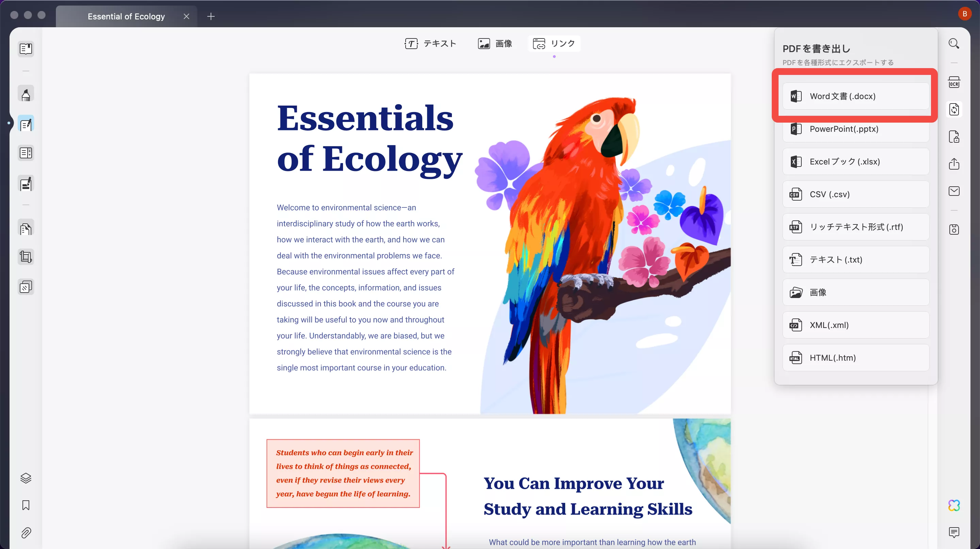Screen dimensions: 980x549
Task: Select the 画像 edit tool
Action: [x=494, y=43]
